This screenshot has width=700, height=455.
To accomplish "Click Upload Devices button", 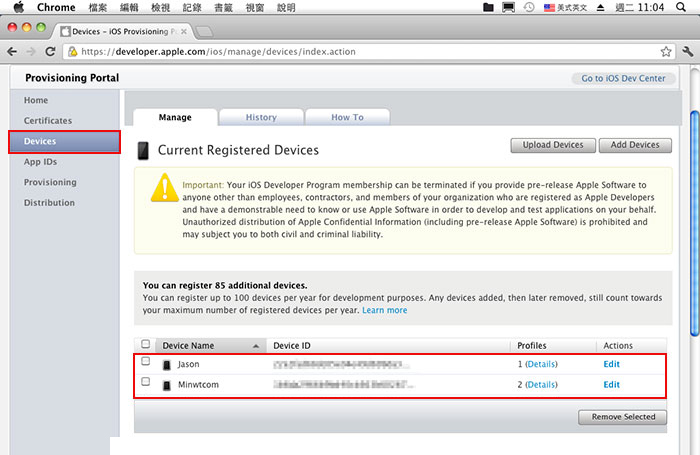I will 553,145.
